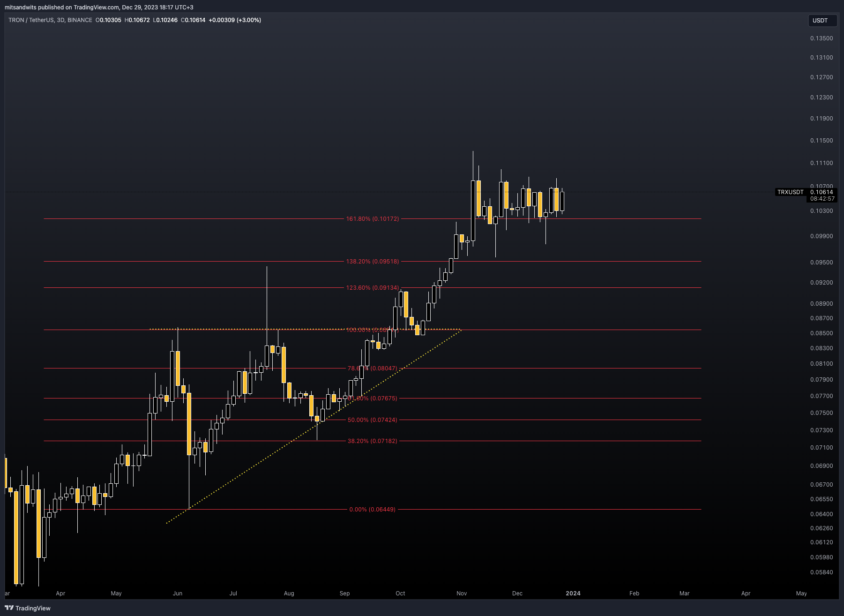Click the TradingView logo at bottom left

(28, 608)
